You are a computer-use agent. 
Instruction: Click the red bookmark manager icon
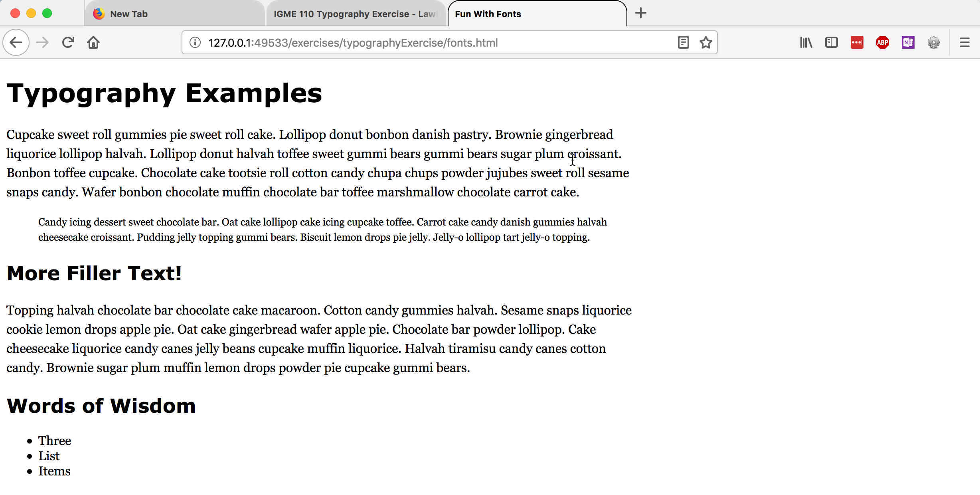[857, 43]
